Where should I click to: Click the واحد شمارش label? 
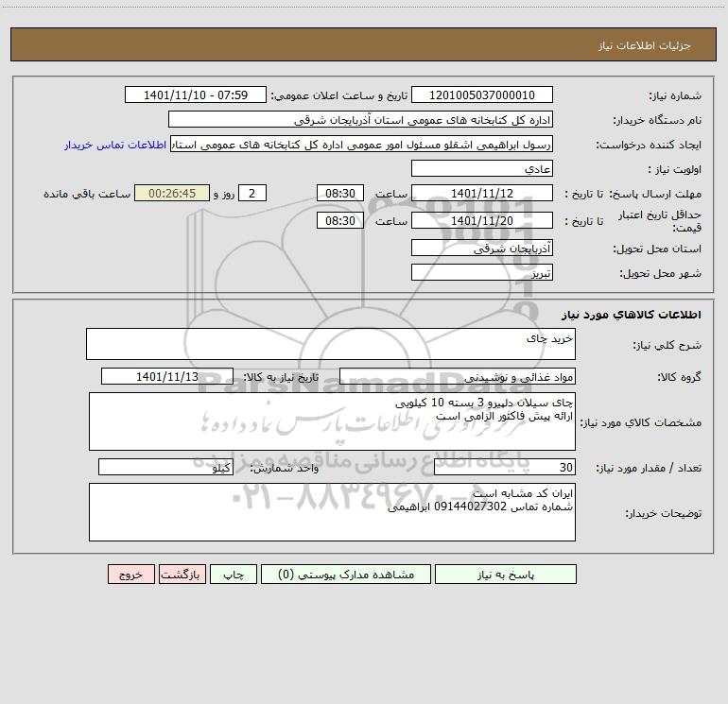(285, 469)
